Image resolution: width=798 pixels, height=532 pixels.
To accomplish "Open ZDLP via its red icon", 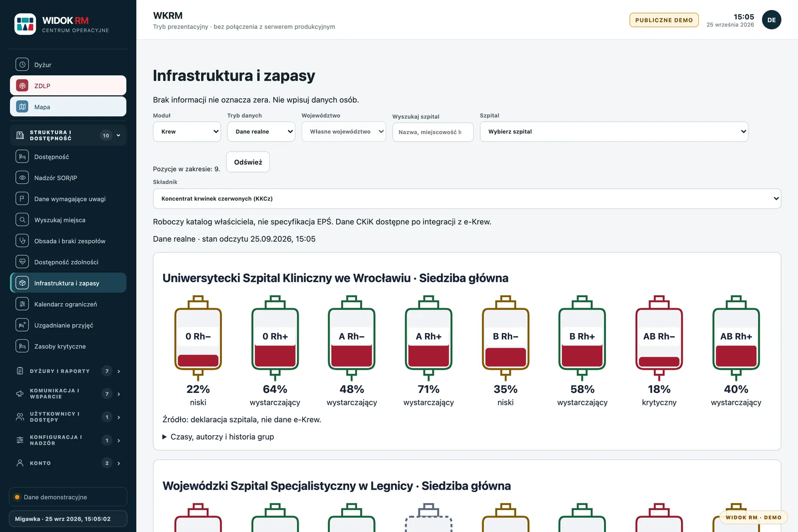I will coord(22,86).
